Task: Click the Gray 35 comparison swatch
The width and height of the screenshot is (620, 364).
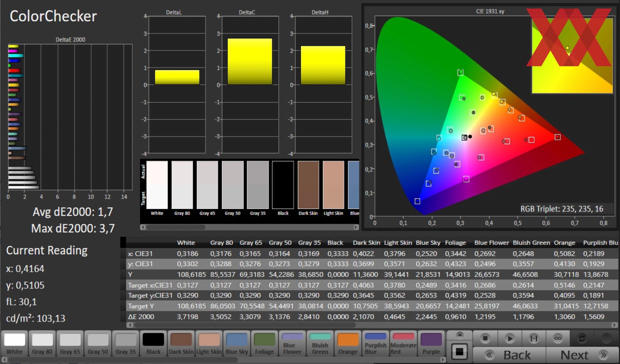Action: click(x=258, y=185)
